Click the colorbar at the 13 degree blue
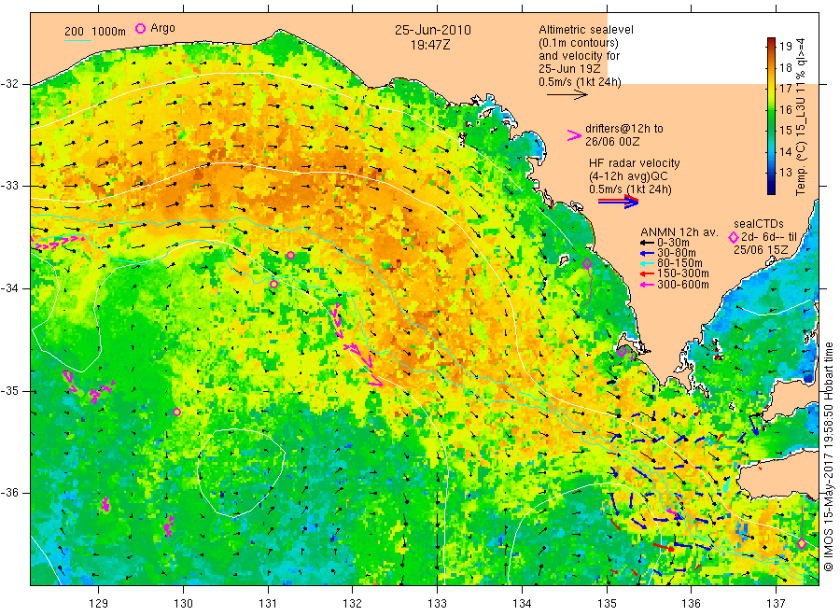This screenshot has width=840, height=616. (772, 173)
